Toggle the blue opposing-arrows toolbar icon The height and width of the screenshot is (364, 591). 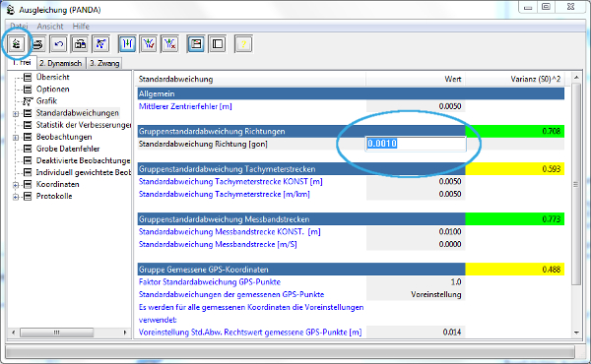click(127, 44)
